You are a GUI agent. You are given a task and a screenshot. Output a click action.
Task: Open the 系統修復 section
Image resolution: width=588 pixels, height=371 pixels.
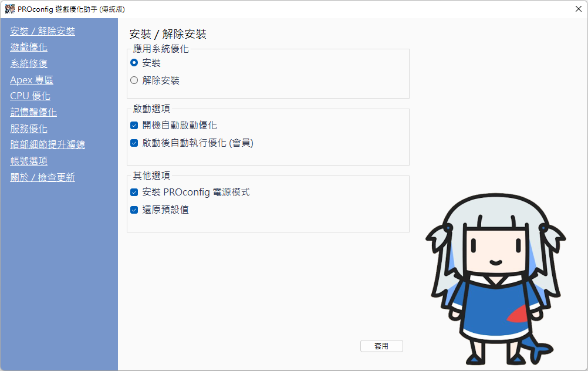(29, 63)
